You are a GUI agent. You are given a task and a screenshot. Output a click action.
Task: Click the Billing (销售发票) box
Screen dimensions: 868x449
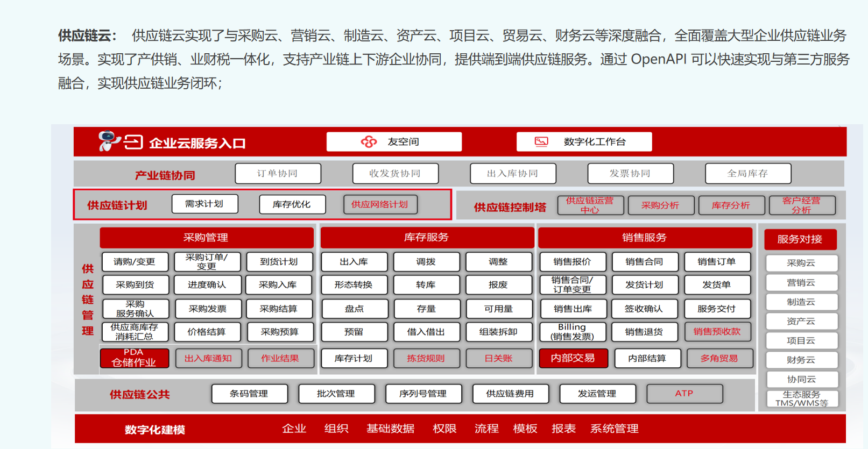coord(573,332)
